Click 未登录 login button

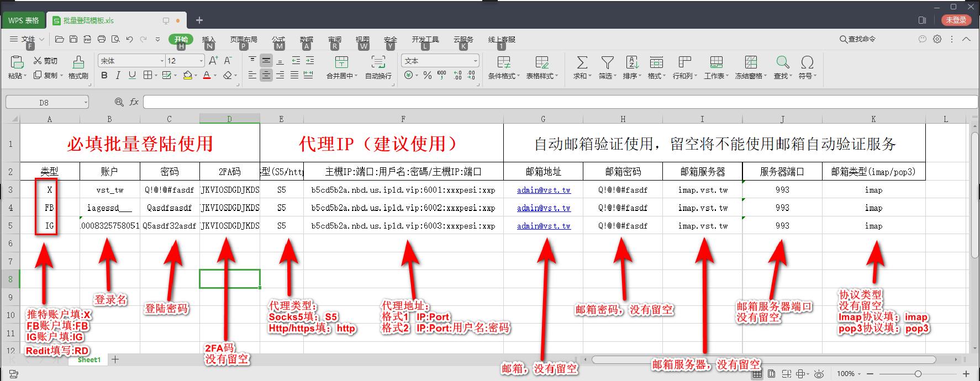point(956,20)
